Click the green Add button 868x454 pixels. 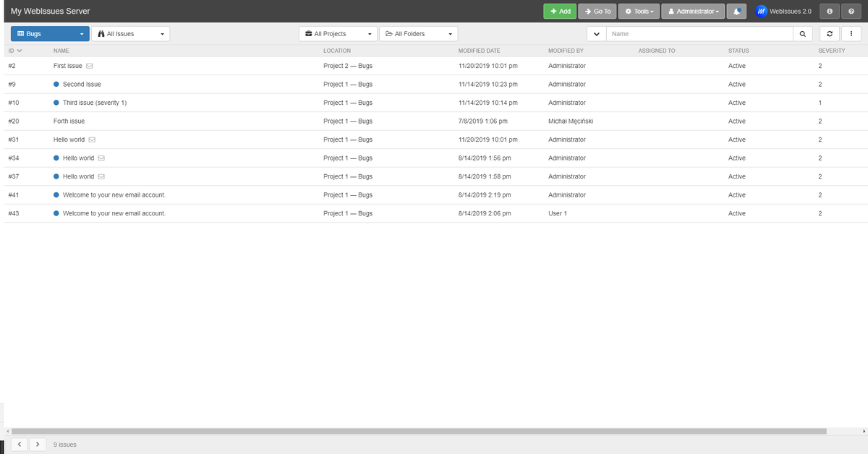(560, 11)
